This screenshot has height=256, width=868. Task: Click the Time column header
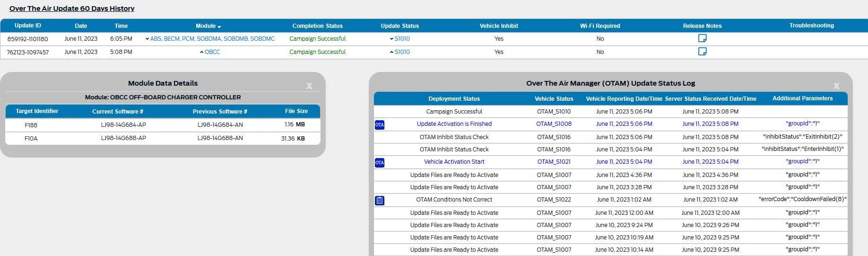click(121, 26)
